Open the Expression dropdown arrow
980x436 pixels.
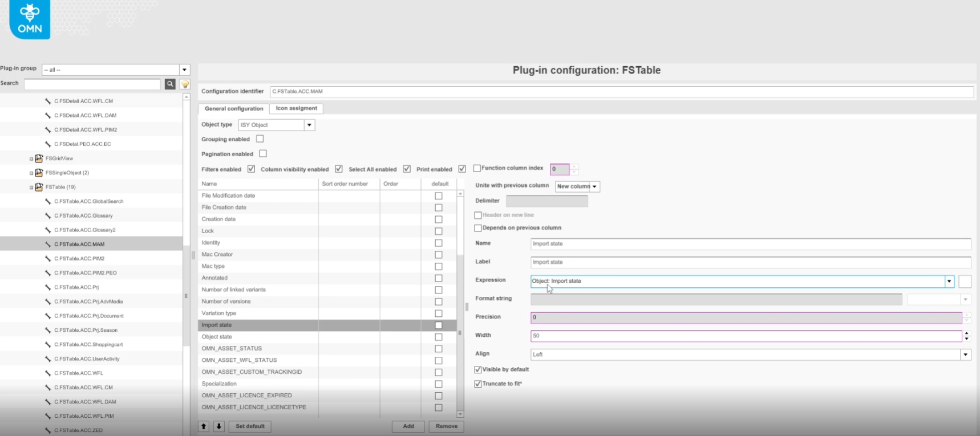949,281
